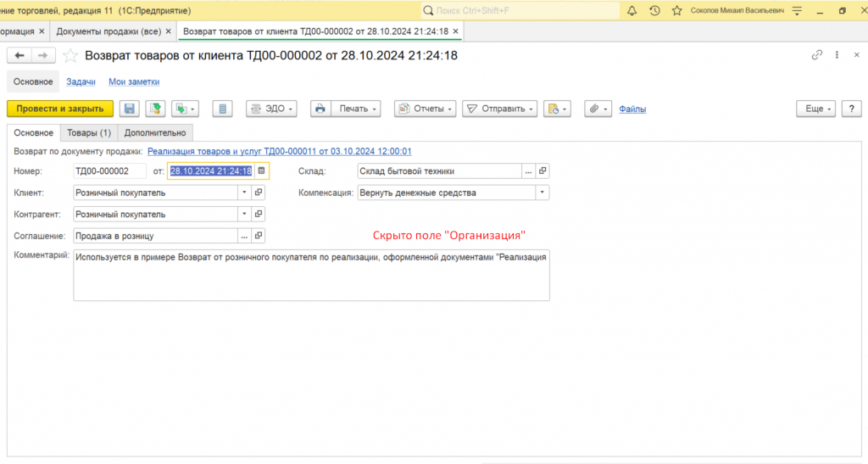The height and width of the screenshot is (464, 868).
Task: Open the three-dot form menu
Action: point(837,55)
